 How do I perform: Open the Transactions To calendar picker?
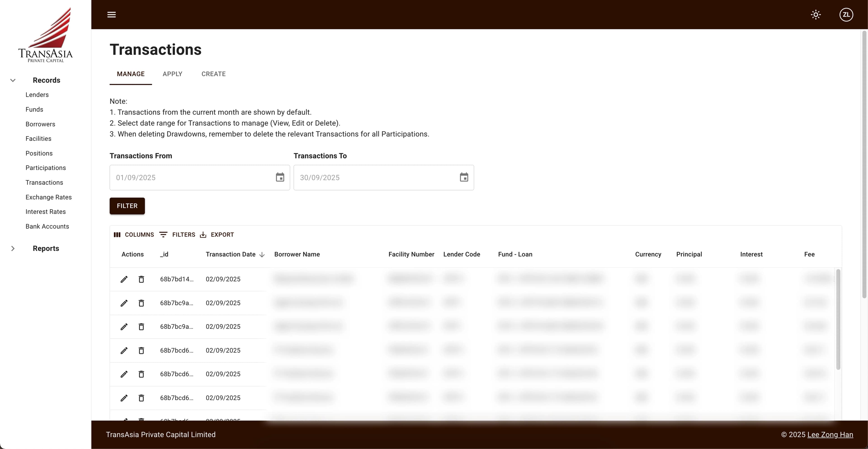pyautogui.click(x=464, y=177)
